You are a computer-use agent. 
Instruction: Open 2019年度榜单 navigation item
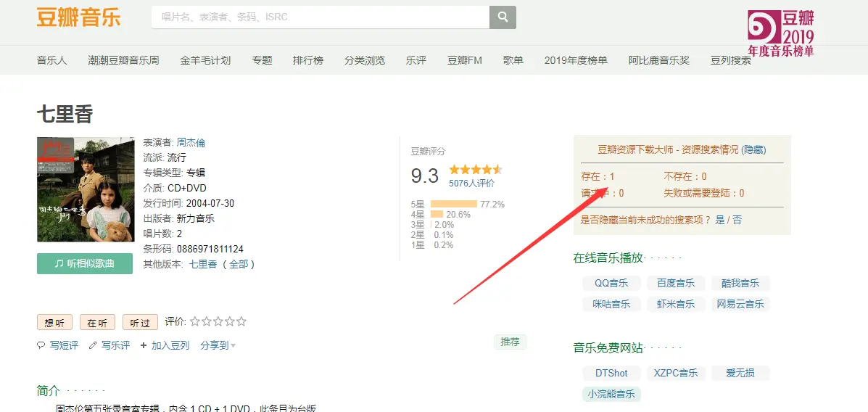click(576, 60)
